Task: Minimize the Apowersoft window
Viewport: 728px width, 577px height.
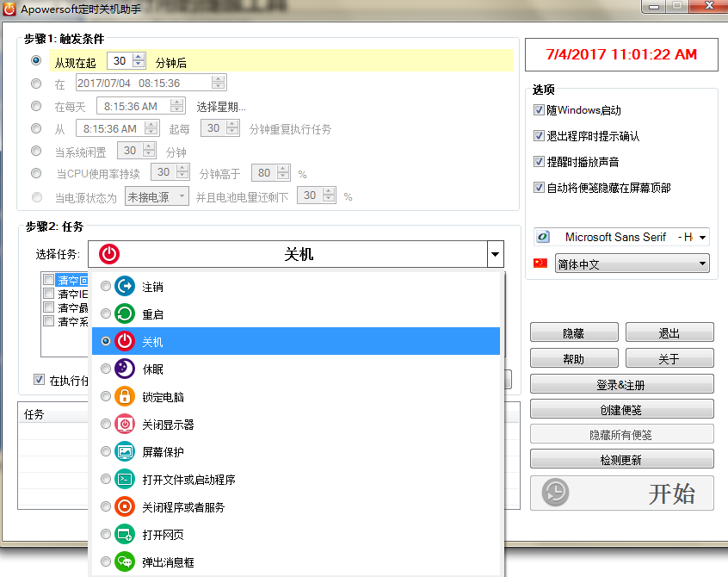Action: pos(654,7)
